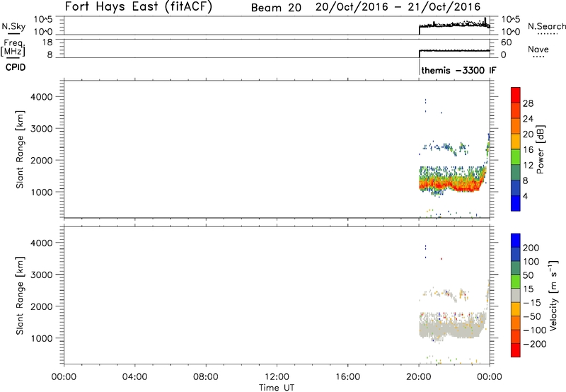This screenshot has width=566, height=392.
Task: Click the noise trace in N.Sky panel
Action: pos(454,25)
